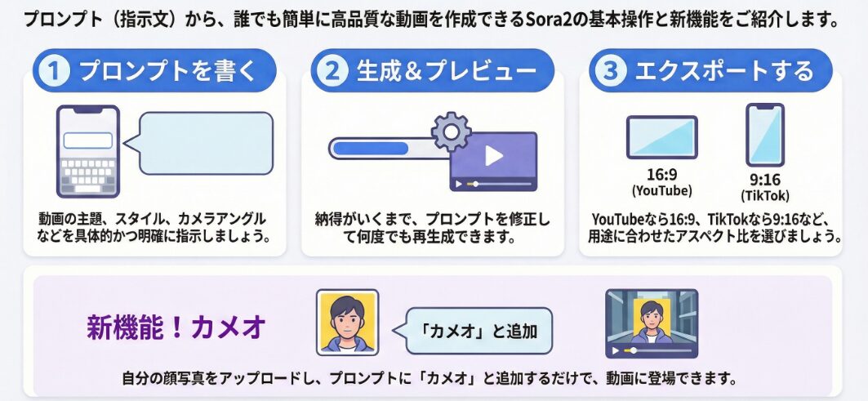Click the 9:16 vertical phone icon
The height and width of the screenshot is (401, 868).
(765, 135)
